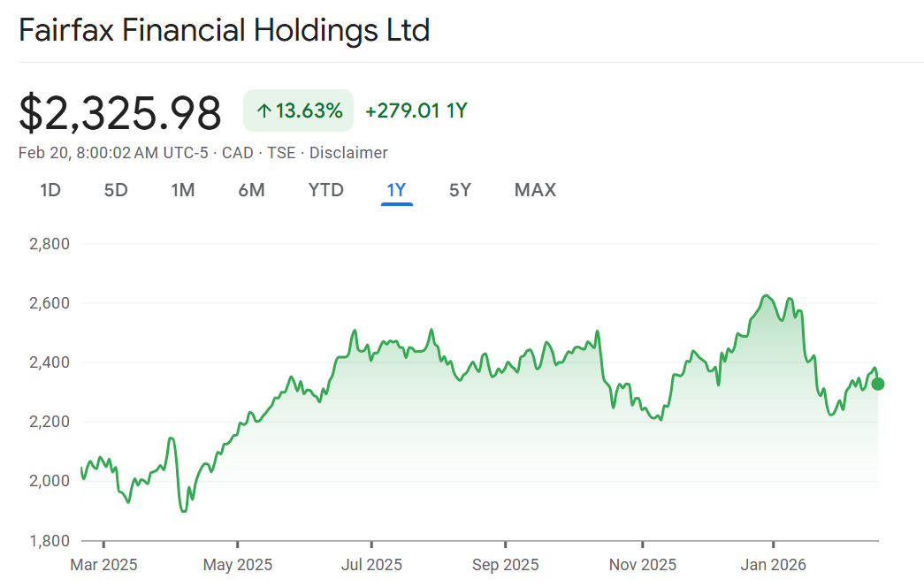
Task: Click the Jan 2026 axis marker
Action: [773, 564]
